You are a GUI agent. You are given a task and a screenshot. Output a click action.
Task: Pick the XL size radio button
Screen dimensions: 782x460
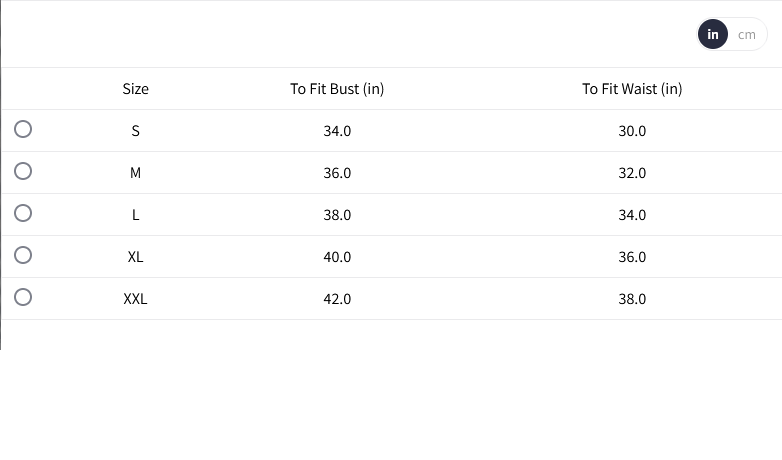tap(23, 255)
